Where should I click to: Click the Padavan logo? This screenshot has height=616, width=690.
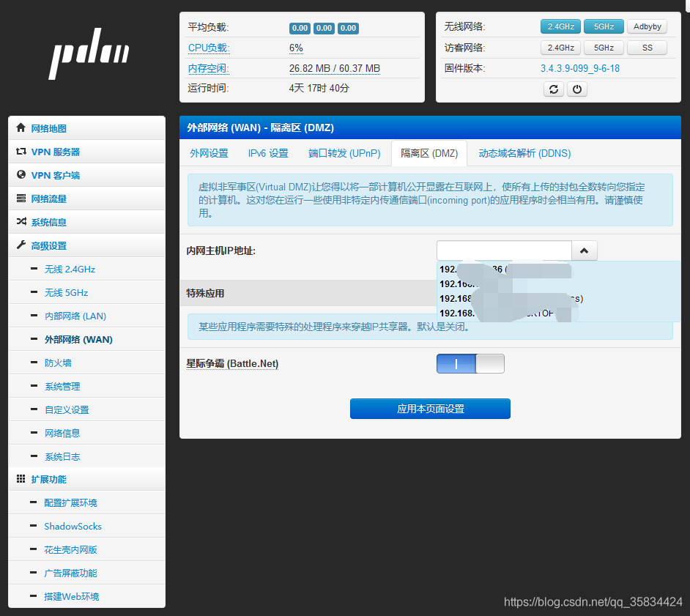point(89,53)
